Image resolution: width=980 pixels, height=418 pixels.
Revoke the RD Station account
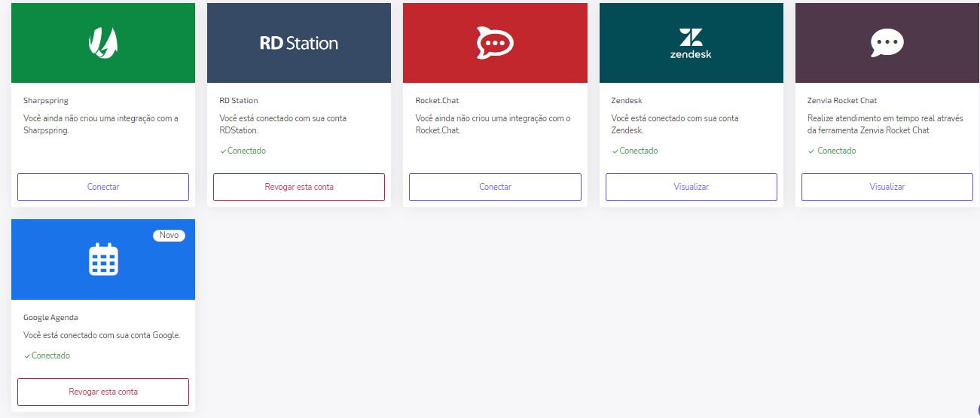point(299,187)
